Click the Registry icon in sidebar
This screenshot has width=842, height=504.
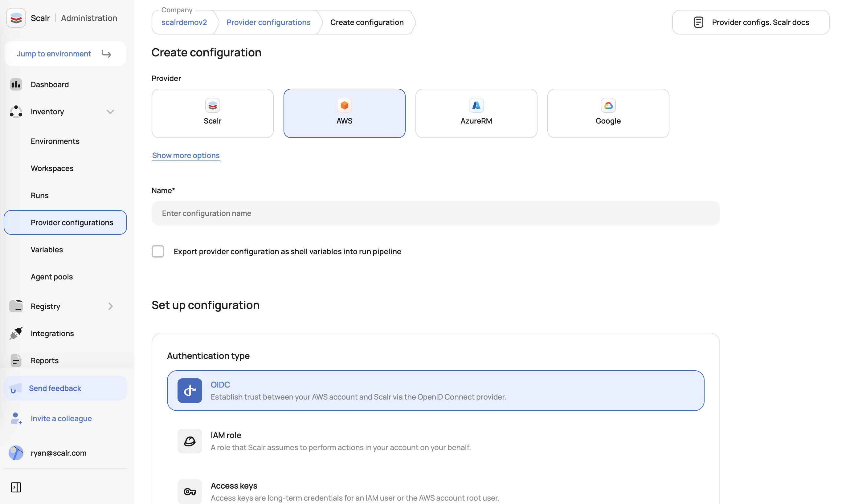(16, 306)
